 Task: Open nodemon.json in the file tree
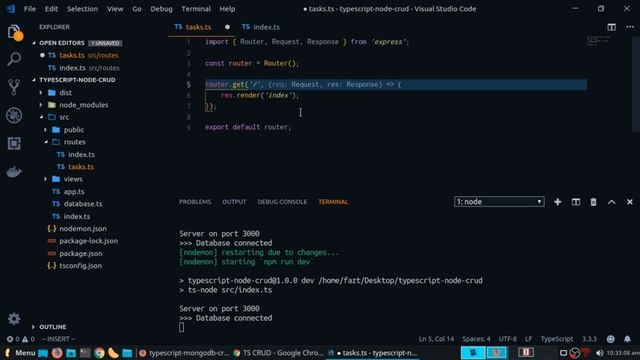82,229
